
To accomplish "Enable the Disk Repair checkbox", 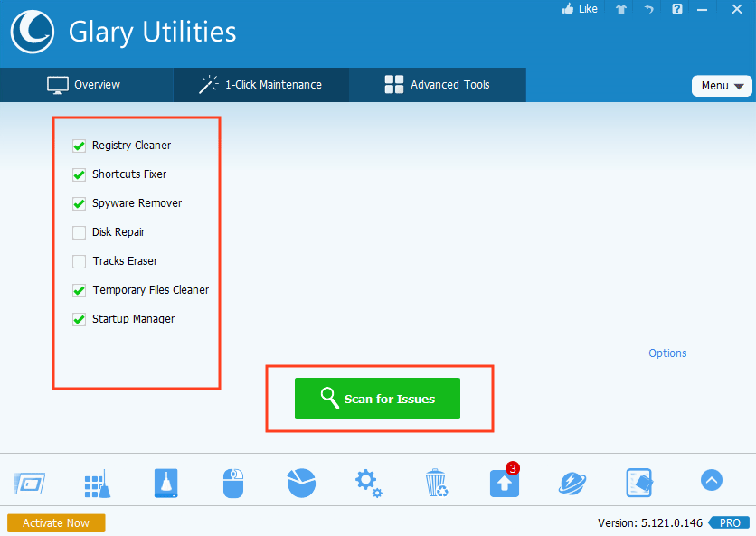I will click(79, 232).
